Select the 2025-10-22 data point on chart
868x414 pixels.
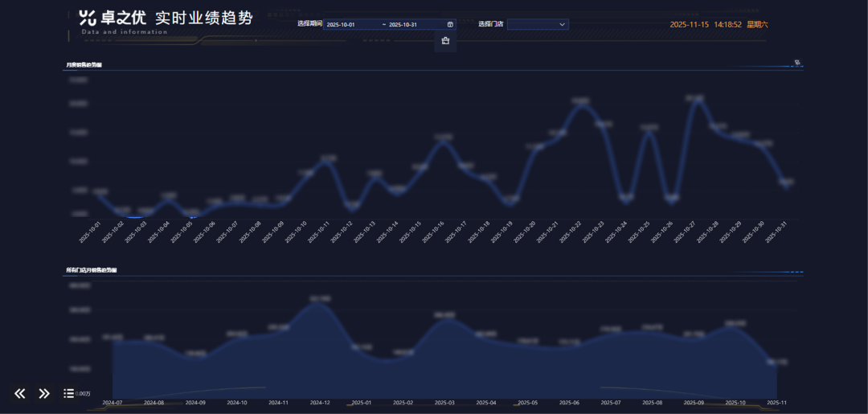(580, 105)
